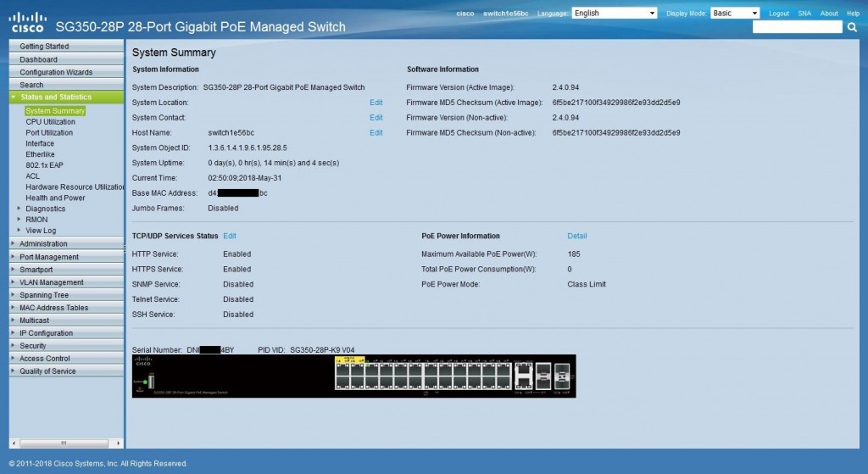Collapse Status and Statistics section

click(66, 97)
